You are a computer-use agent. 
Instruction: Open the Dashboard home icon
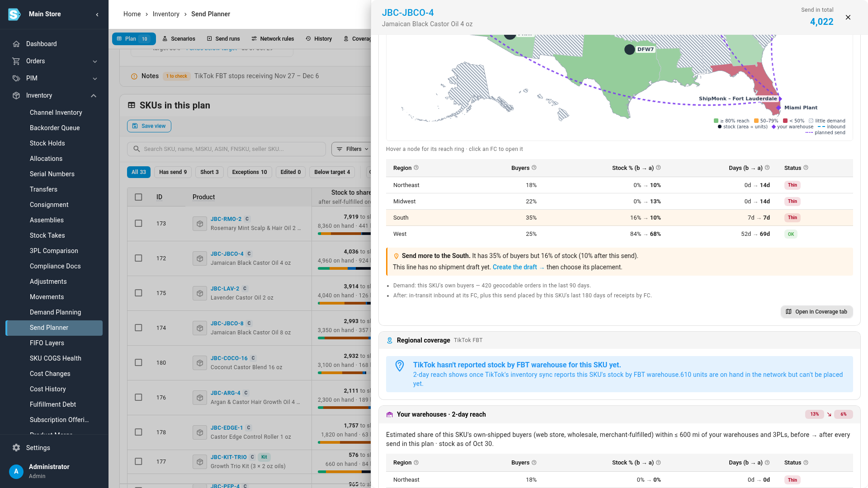tap(16, 44)
